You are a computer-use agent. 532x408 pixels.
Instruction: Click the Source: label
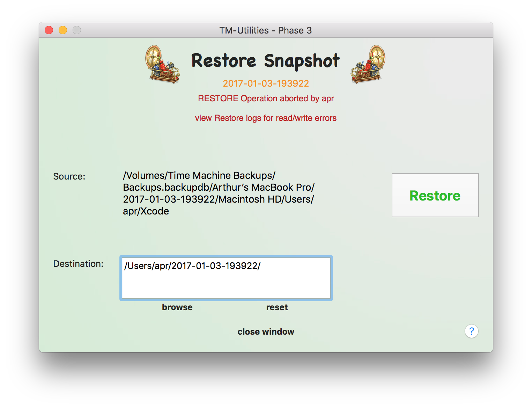tap(69, 176)
